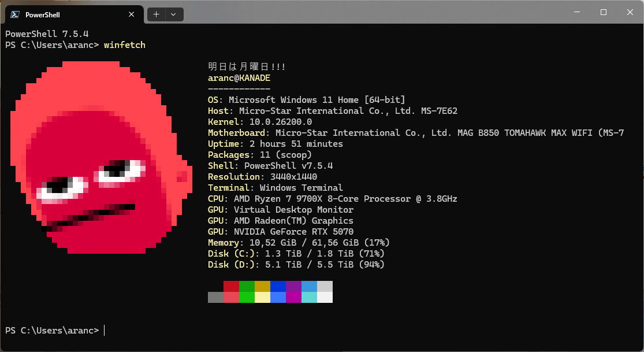The image size is (644, 352).
Task: Click the light gray top-row swatch
Action: tap(325, 286)
